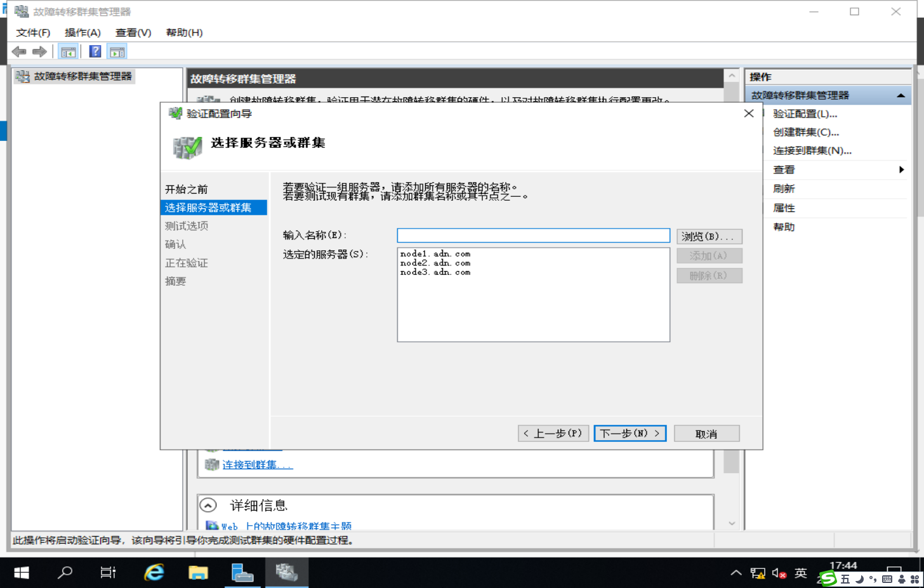Open help via the question mark toolbar icon

point(94,51)
